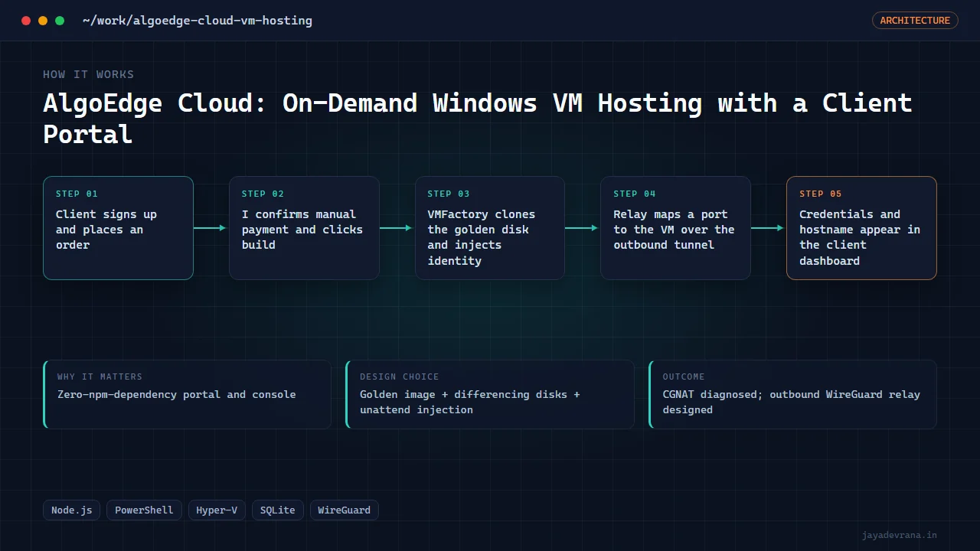Select the WireGuard tag
The image size is (980, 551).
(x=344, y=510)
